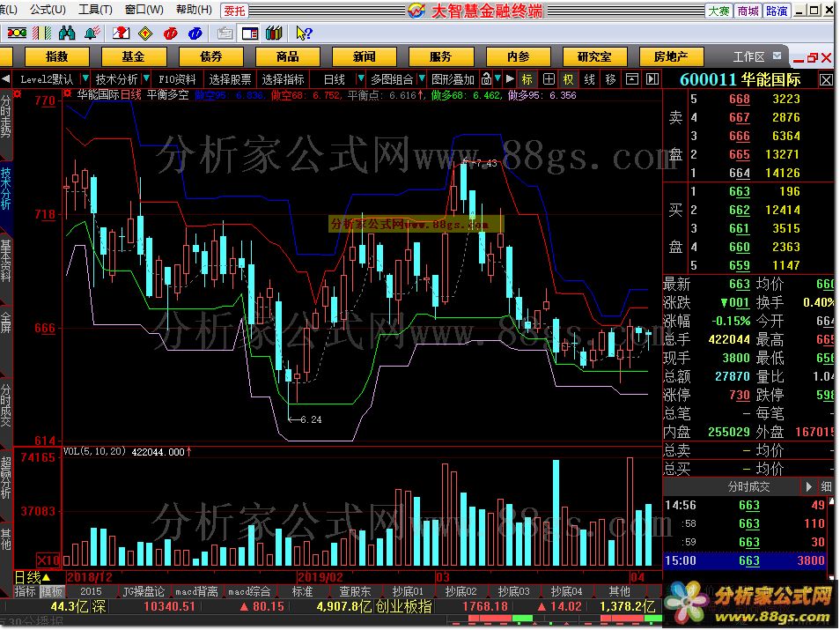The image size is (840, 630).
Task: Click the blue circular logo icon
Action: [x=195, y=33]
